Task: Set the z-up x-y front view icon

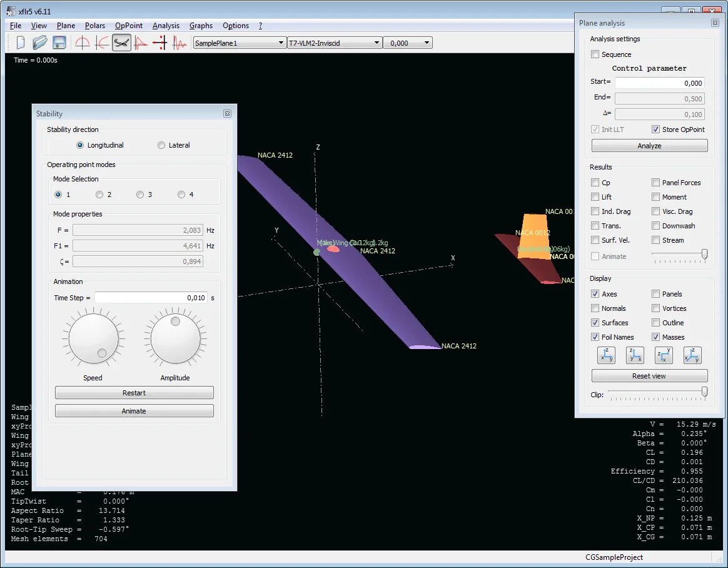Action: tap(606, 355)
